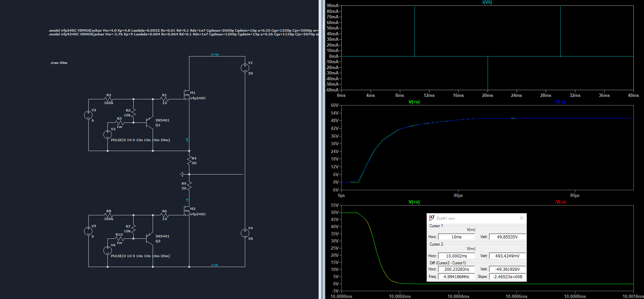Image resolution: width=644 pixels, height=299 pixels.
Task: Click the M2 irfp240C MOSFET symbol
Action: [x=186, y=211]
